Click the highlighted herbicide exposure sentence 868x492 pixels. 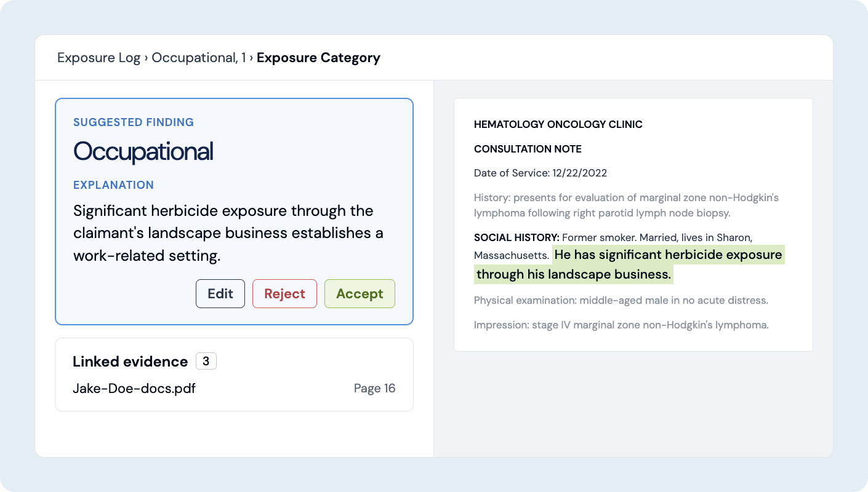629,264
